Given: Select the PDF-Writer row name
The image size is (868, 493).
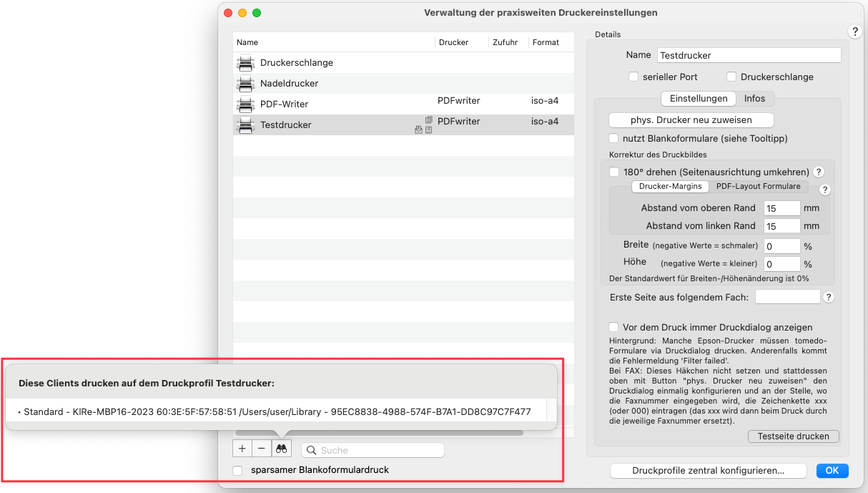Looking at the screenshot, I should pyautogui.click(x=285, y=104).
